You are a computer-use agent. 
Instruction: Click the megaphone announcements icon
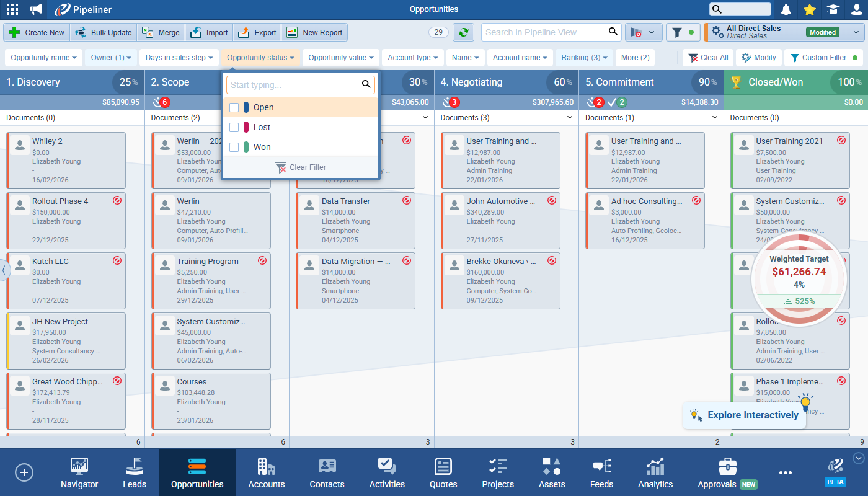pos(36,9)
